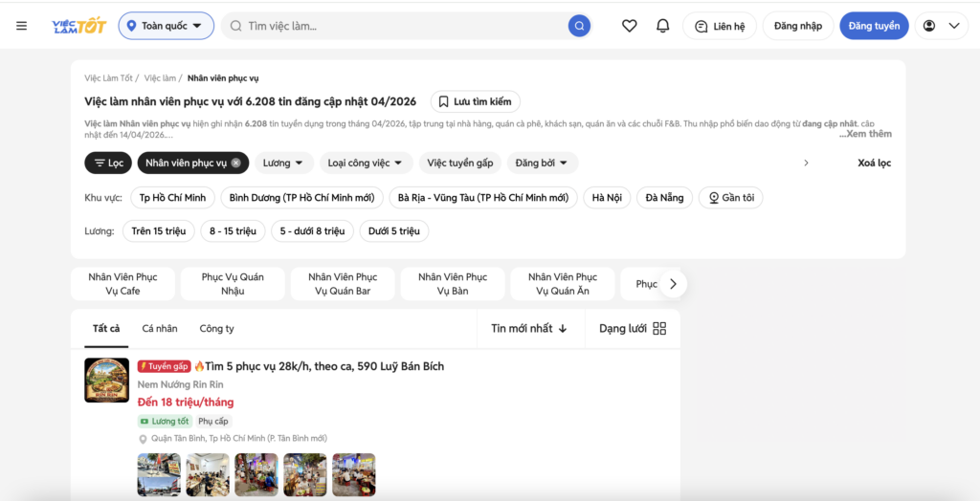This screenshot has width=980, height=501.
Task: Click the Lương tốt tag
Action: [165, 422]
